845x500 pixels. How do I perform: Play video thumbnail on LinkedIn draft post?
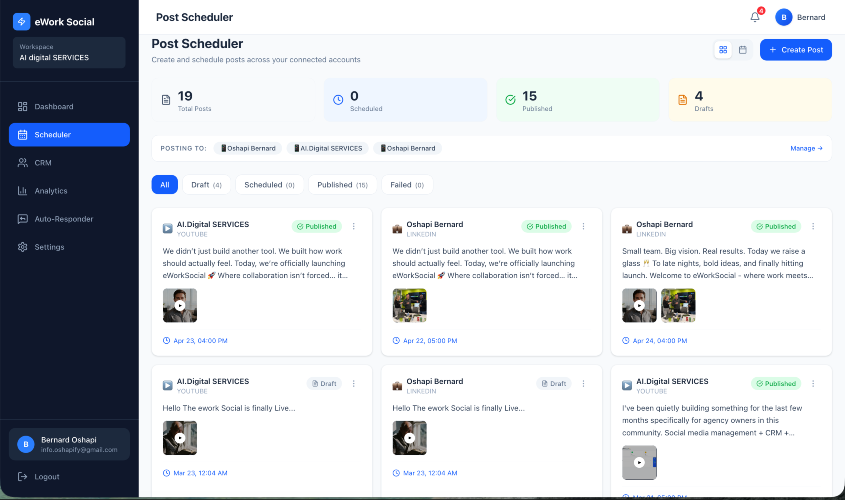point(410,438)
